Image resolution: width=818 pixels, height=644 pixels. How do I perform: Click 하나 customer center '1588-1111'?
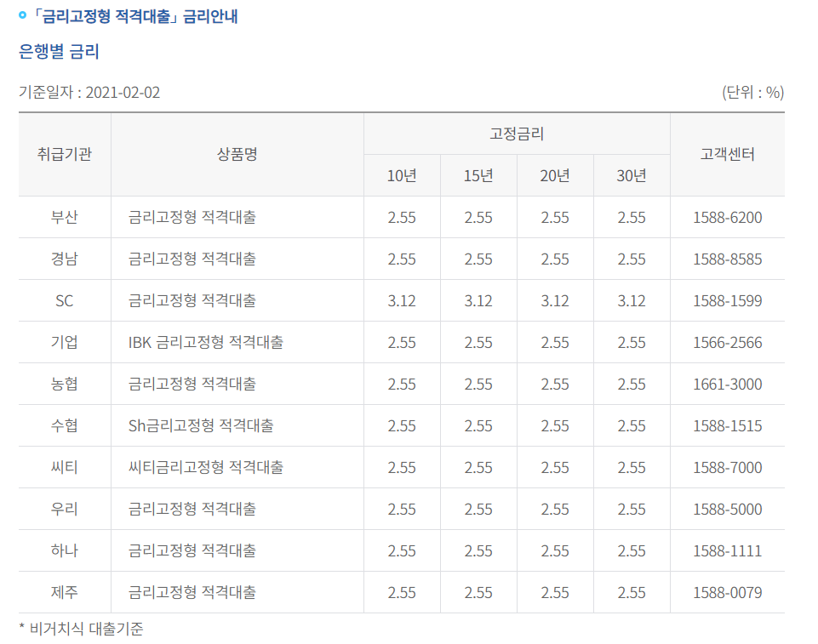pos(727,551)
